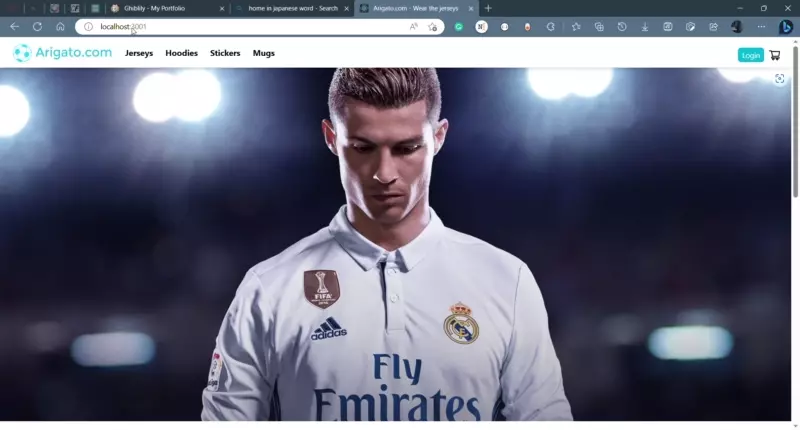
Task: Open the Settings and more menu
Action: [x=761, y=27]
